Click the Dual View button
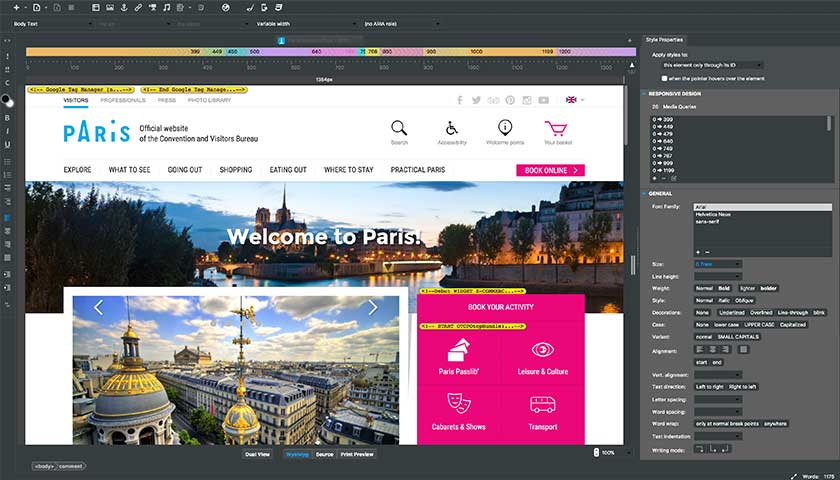The height and width of the screenshot is (480, 840). click(257, 454)
